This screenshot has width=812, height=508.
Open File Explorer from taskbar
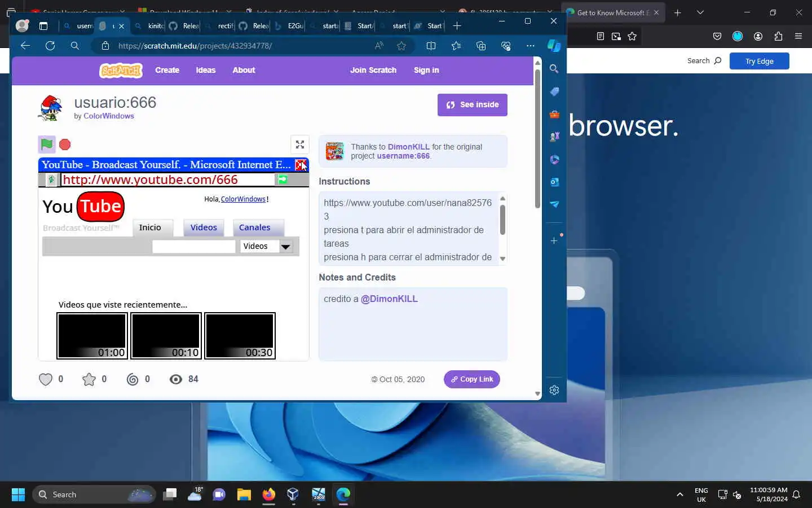(244, 494)
